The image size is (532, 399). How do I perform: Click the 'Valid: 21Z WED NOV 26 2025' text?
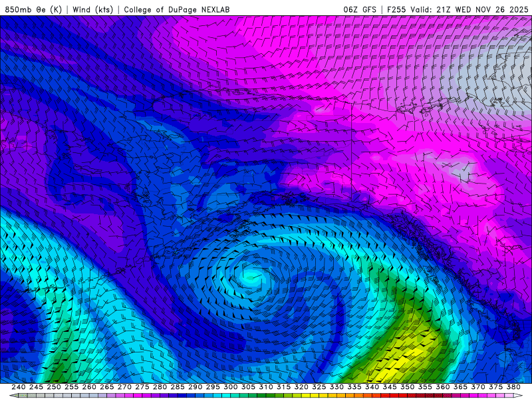click(469, 9)
